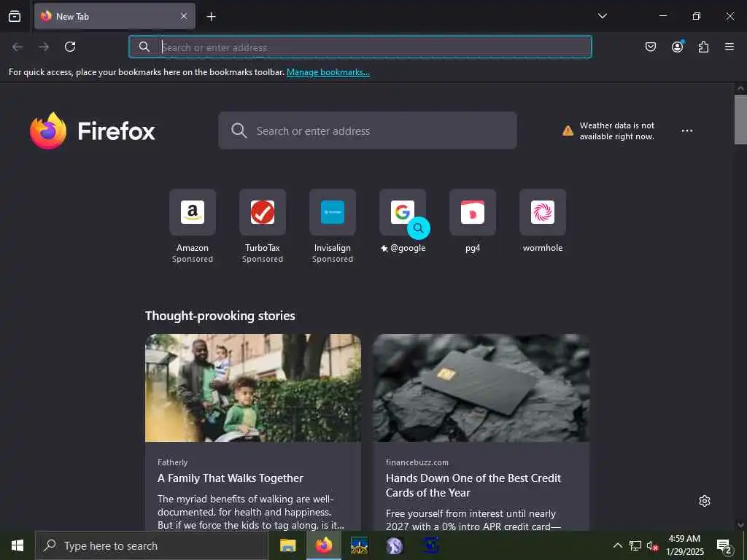This screenshot has width=747, height=560.
Task: Open the Save to Pocket icon
Action: pyautogui.click(x=650, y=47)
